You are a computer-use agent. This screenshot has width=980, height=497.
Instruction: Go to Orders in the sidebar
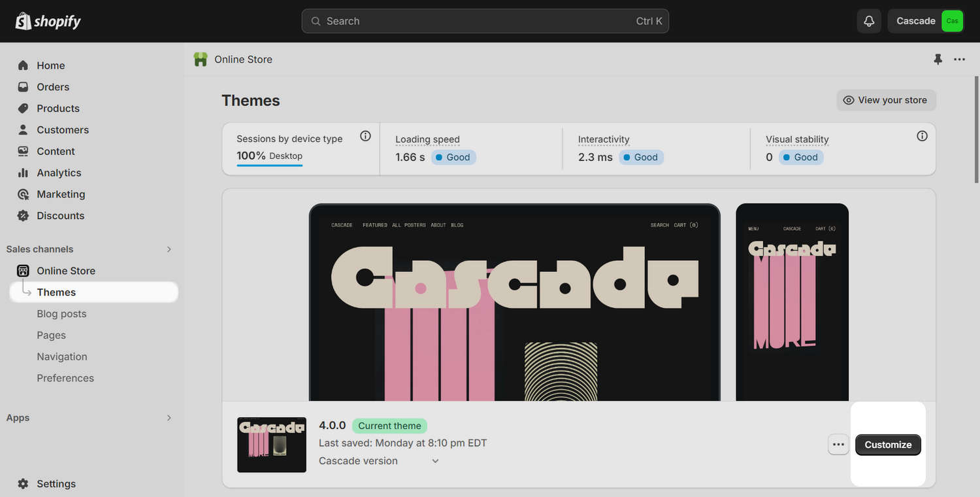pyautogui.click(x=53, y=87)
